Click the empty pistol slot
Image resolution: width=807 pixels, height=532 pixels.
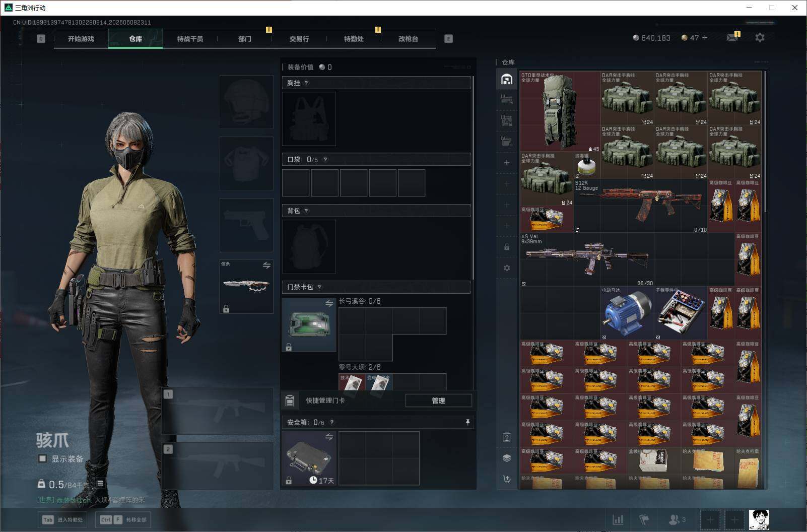(246, 225)
